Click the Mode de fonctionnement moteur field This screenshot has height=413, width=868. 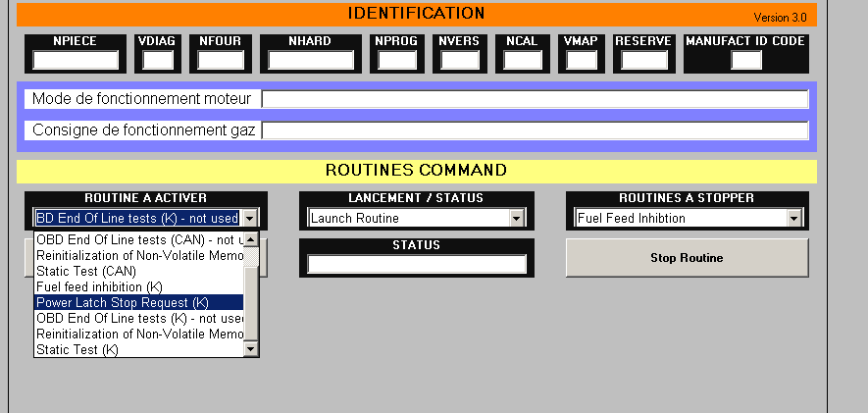tap(535, 99)
